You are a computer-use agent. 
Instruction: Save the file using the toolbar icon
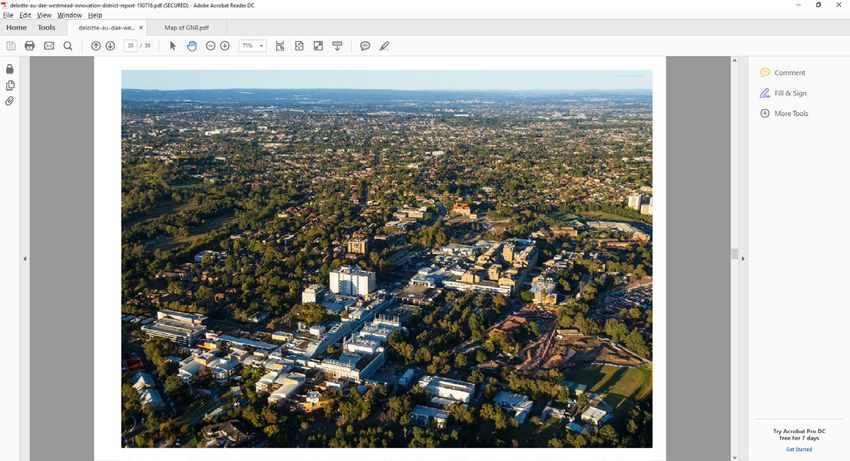point(11,46)
